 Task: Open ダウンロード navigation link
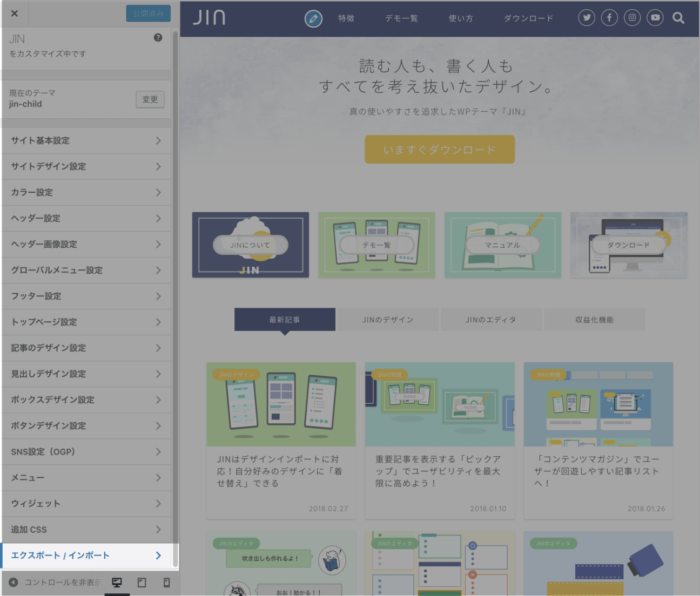(528, 18)
